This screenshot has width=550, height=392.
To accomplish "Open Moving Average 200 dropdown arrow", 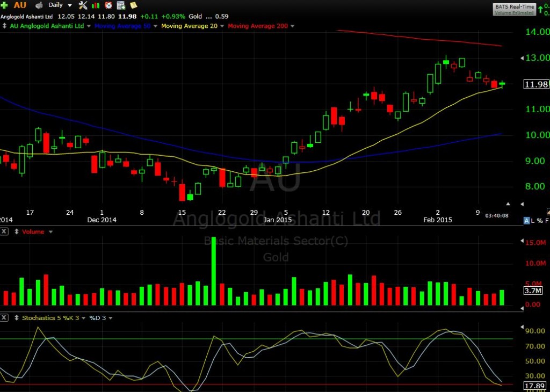I will tap(293, 26).
